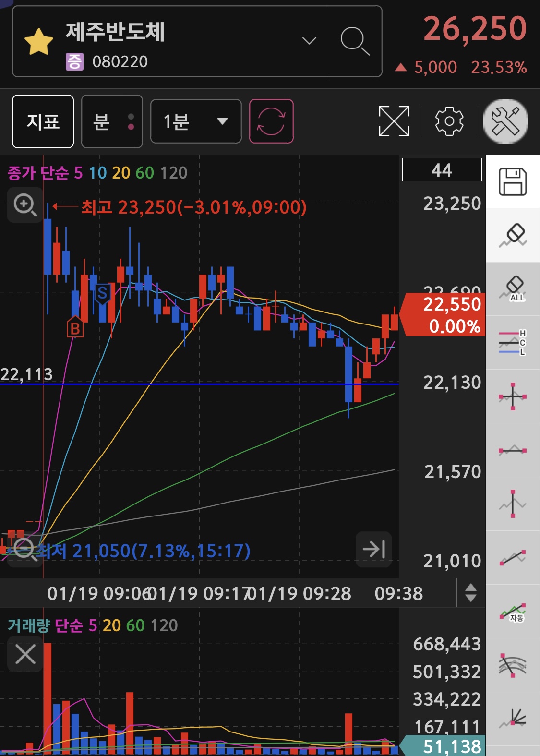Open the 지표 indicator settings
This screenshot has width=540, height=756.
43,121
